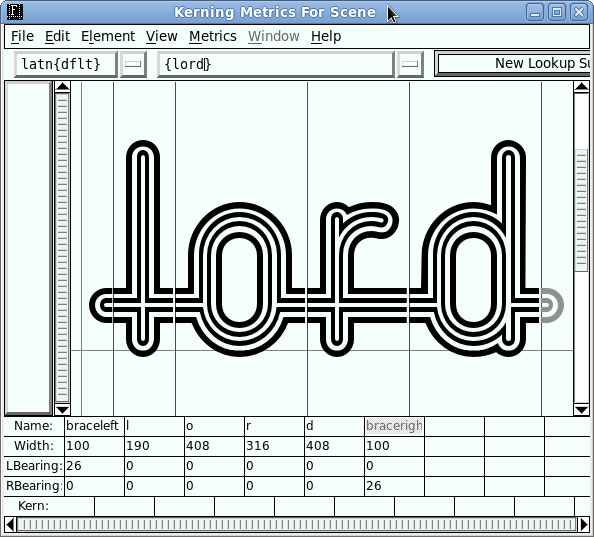The height and width of the screenshot is (537, 594).
Task: Click into the {lord} text field
Action: click(276, 64)
